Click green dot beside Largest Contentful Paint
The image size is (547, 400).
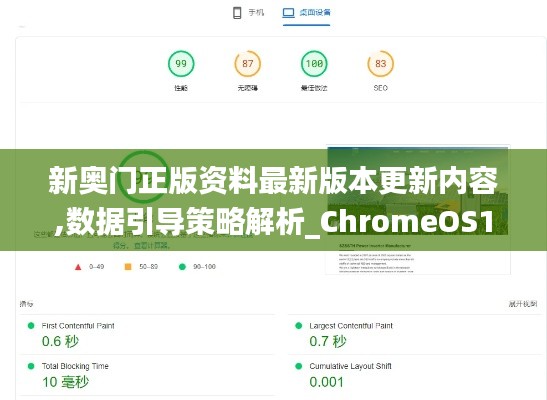299,326
